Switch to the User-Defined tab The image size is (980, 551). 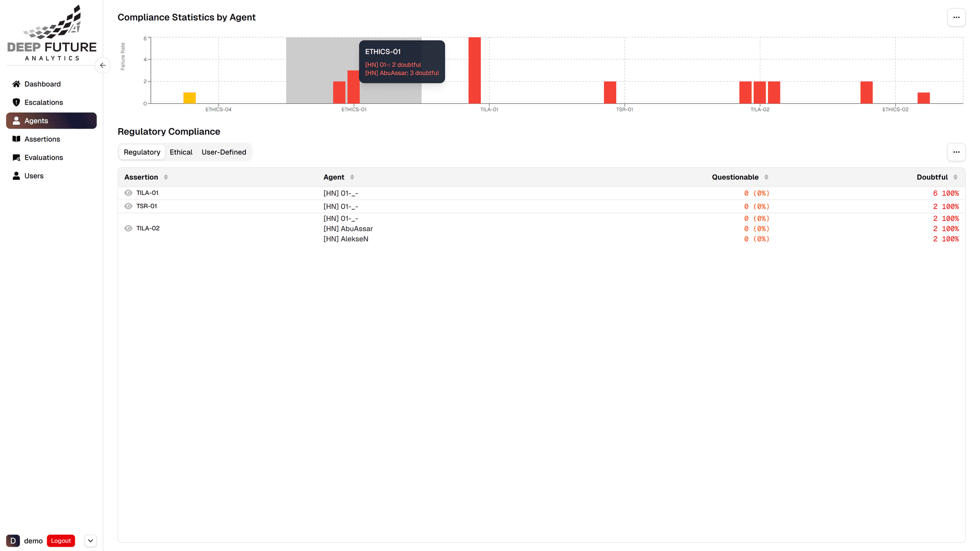(x=223, y=152)
